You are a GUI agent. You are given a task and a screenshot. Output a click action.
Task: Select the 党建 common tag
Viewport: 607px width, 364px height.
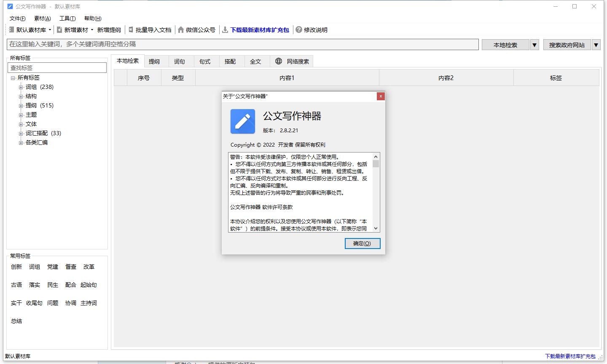(53, 267)
